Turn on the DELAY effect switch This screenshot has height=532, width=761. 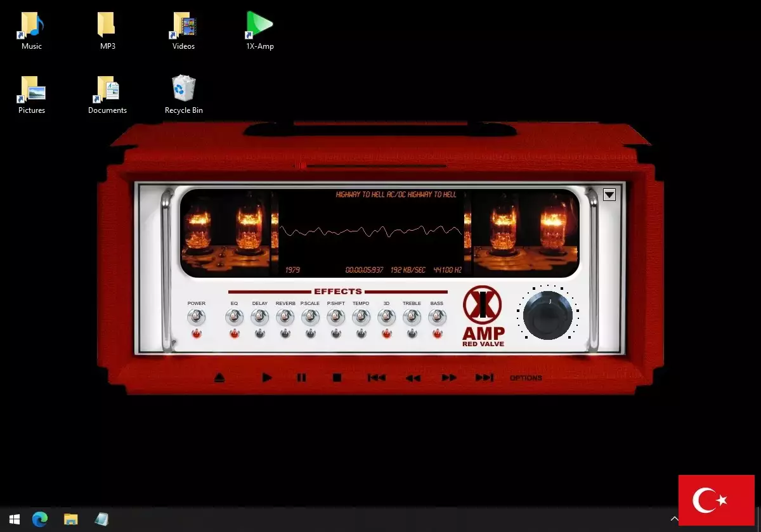259,318
